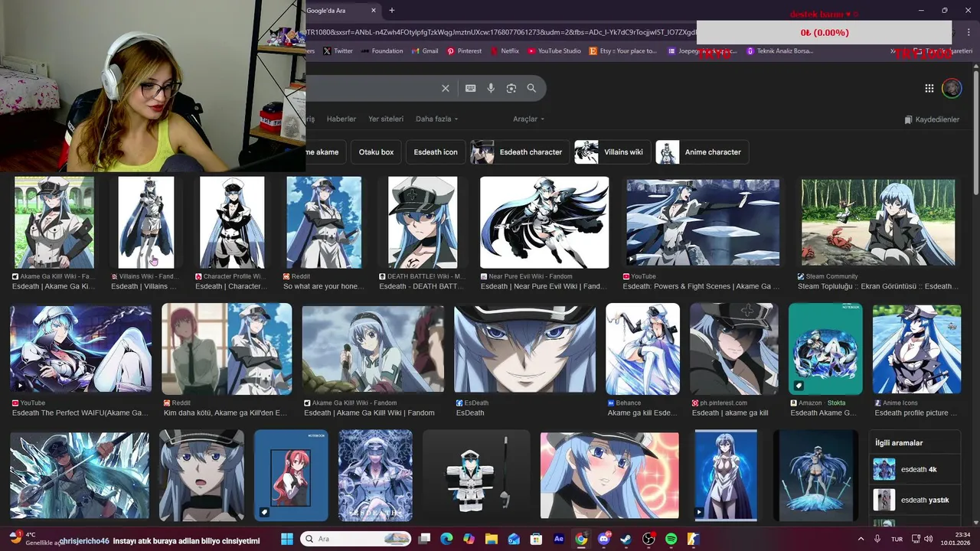The height and width of the screenshot is (551, 980).
Task: Open YouTube Studio bookmark
Action: [554, 51]
